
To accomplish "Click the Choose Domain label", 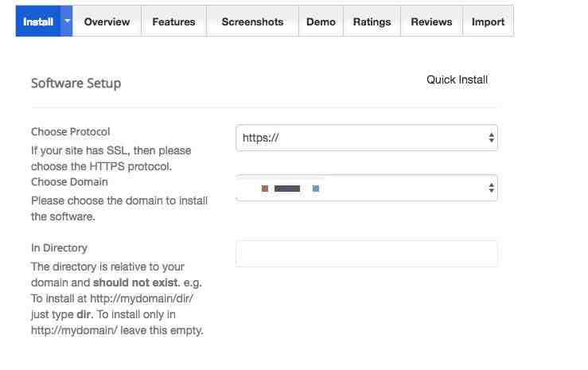I will 69,181.
